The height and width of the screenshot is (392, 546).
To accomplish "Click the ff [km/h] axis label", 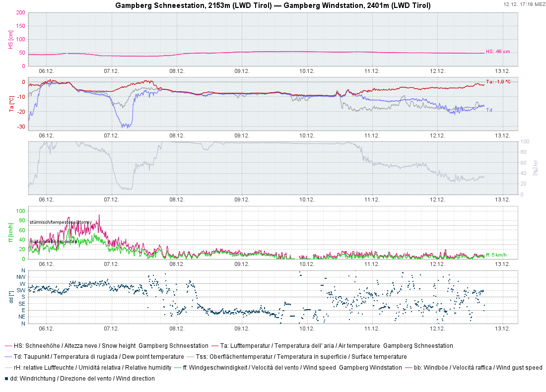I will pyautogui.click(x=10, y=232).
